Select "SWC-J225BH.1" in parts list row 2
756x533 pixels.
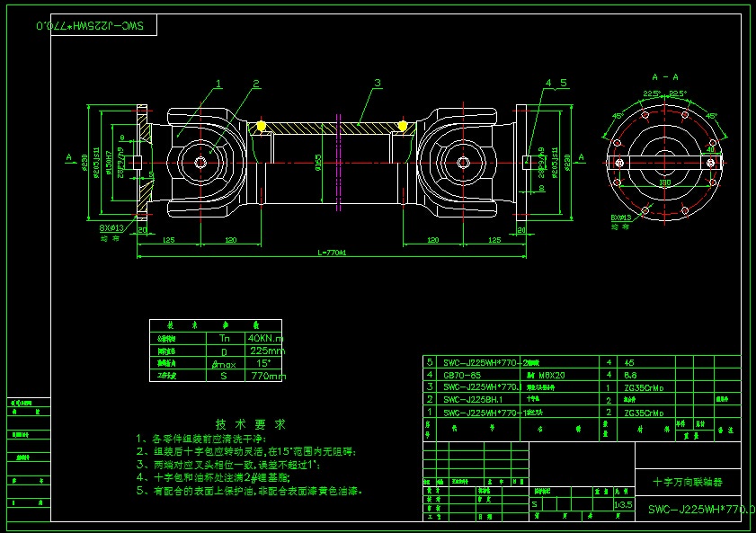pos(473,399)
